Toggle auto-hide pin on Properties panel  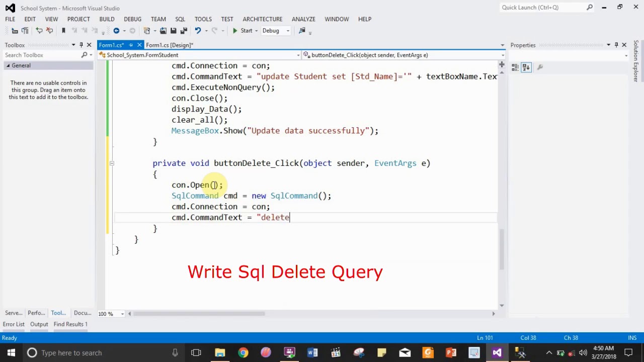[616, 45]
